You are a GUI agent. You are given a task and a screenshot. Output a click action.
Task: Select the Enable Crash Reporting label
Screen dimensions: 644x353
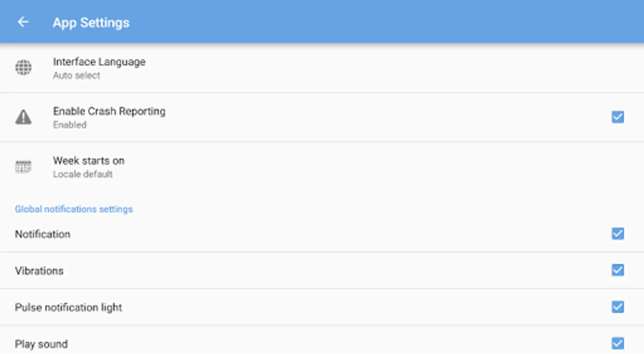tap(109, 111)
